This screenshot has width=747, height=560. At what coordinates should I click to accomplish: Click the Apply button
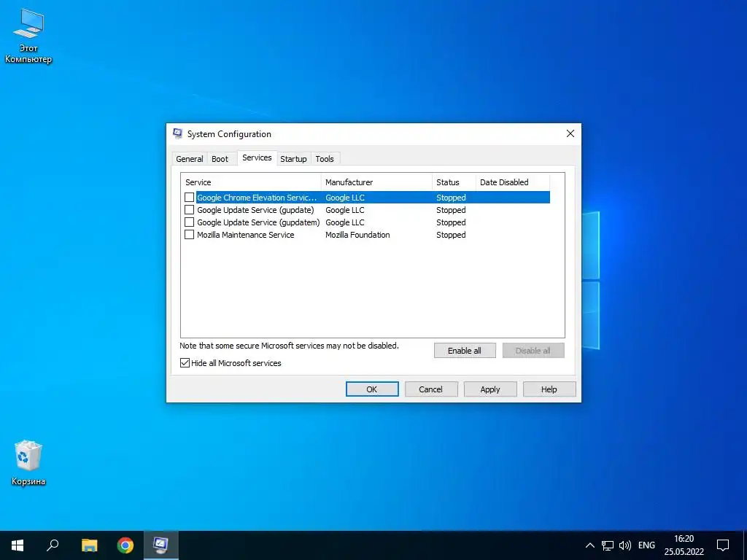(490, 389)
